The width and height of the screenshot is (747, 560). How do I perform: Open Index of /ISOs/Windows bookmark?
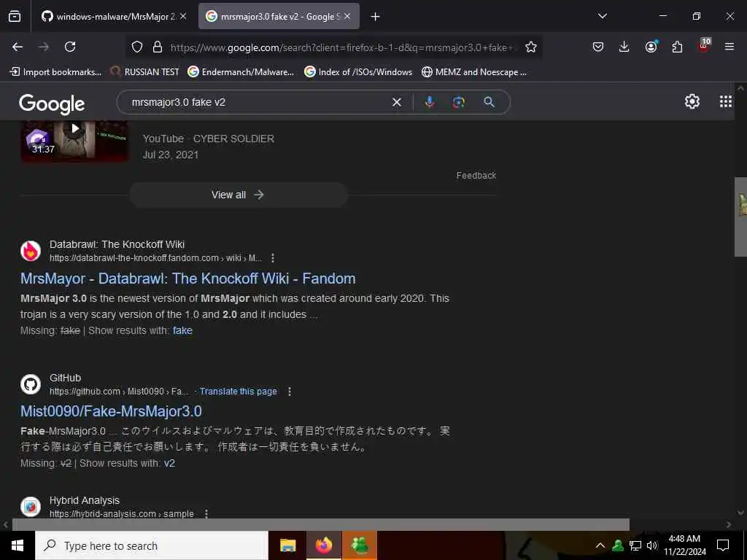(x=358, y=72)
